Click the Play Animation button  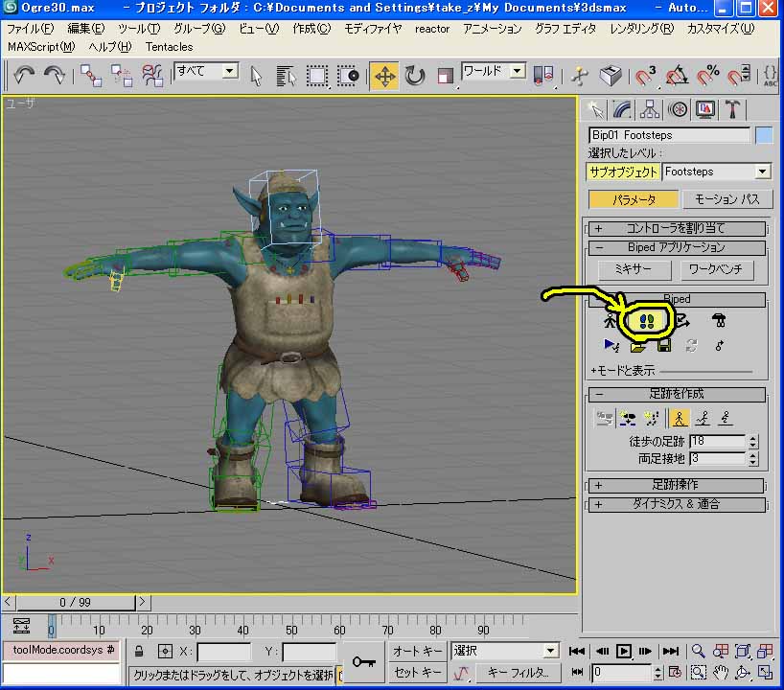point(624,651)
